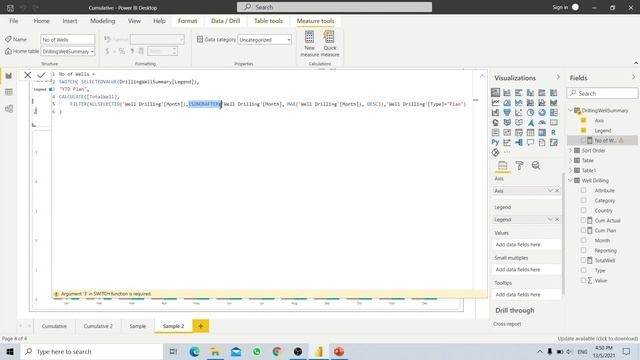Check the Month field checkbox
This screenshot has height=360, width=640.
click(x=584, y=240)
